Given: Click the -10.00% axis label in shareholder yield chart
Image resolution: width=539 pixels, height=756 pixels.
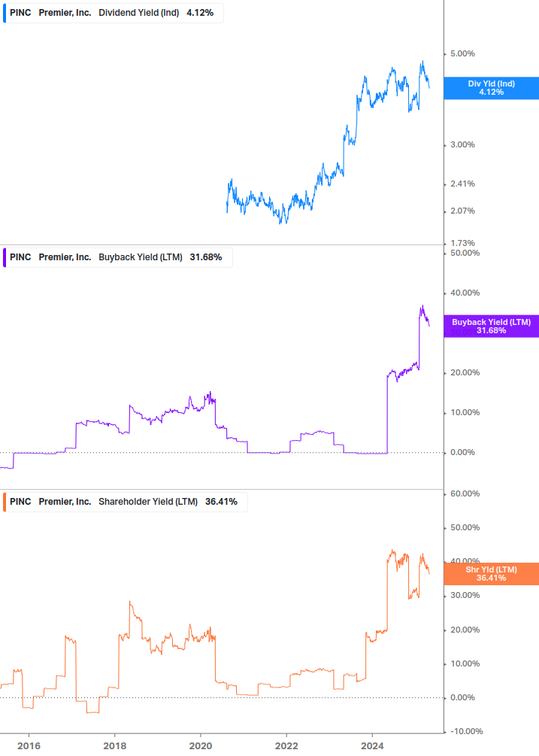Looking at the screenshot, I should 466,731.
